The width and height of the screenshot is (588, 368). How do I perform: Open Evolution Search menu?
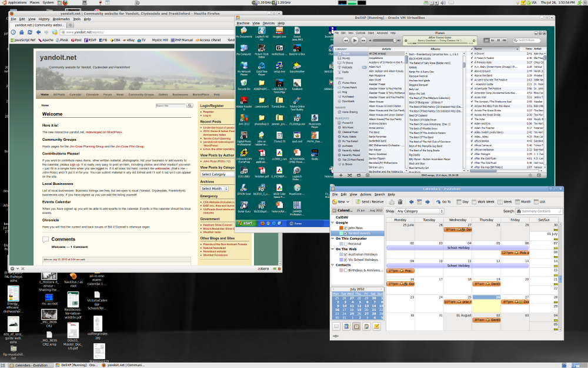coord(379,194)
